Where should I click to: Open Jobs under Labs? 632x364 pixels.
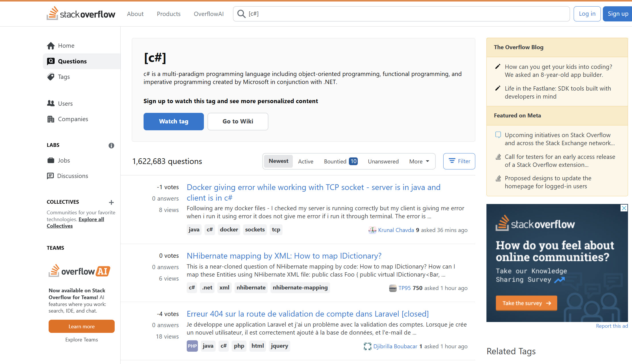coord(63,160)
